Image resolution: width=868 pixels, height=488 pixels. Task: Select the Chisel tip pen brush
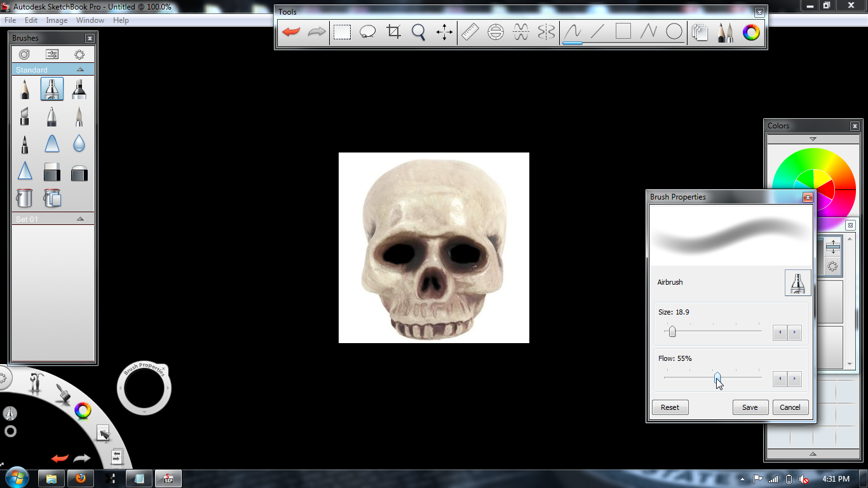(24, 117)
